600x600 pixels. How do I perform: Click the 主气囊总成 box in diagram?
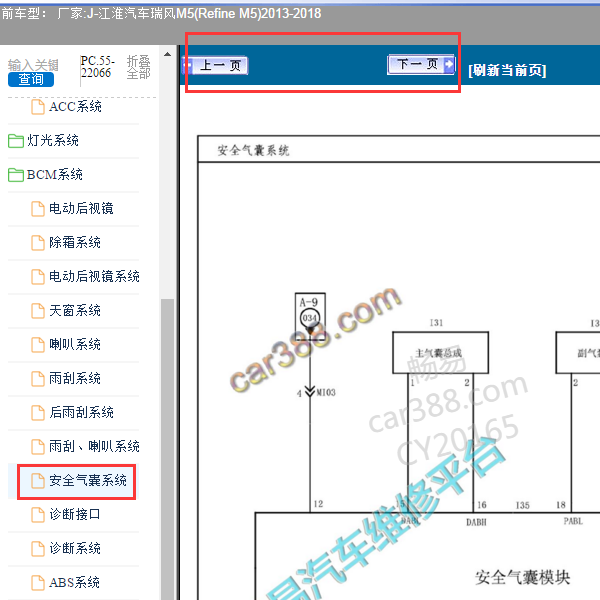tap(440, 352)
